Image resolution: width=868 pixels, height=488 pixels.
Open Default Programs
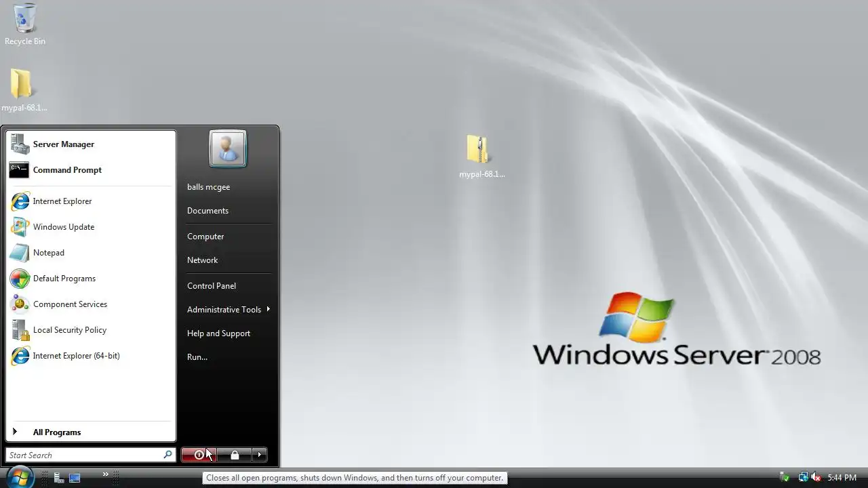91,279
